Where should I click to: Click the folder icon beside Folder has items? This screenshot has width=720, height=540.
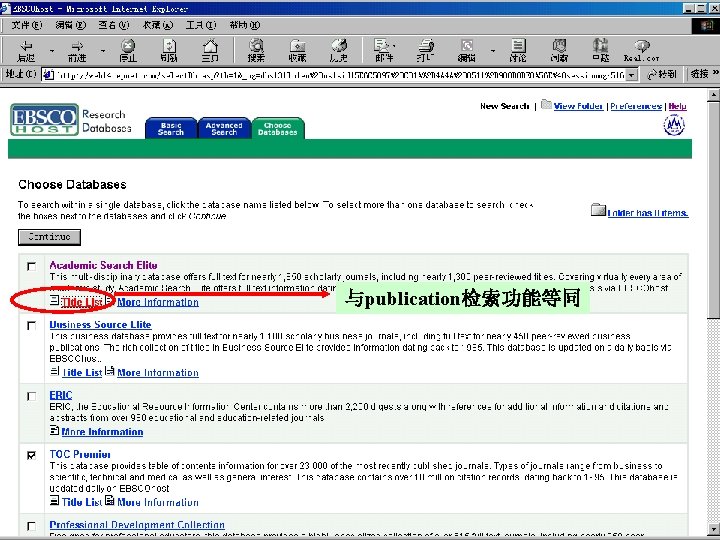pos(598,210)
